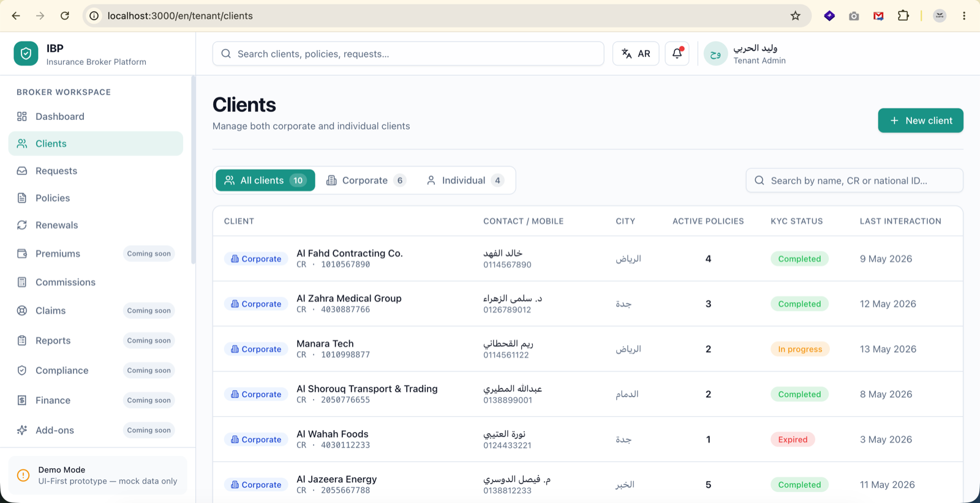The image size is (980, 503).
Task: Click the camera extension icon
Action: 854,16
